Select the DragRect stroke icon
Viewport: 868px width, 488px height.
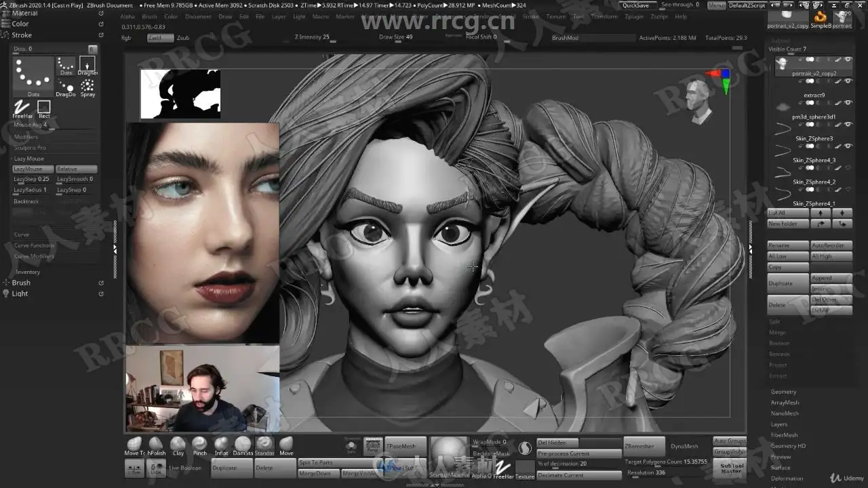(87, 65)
